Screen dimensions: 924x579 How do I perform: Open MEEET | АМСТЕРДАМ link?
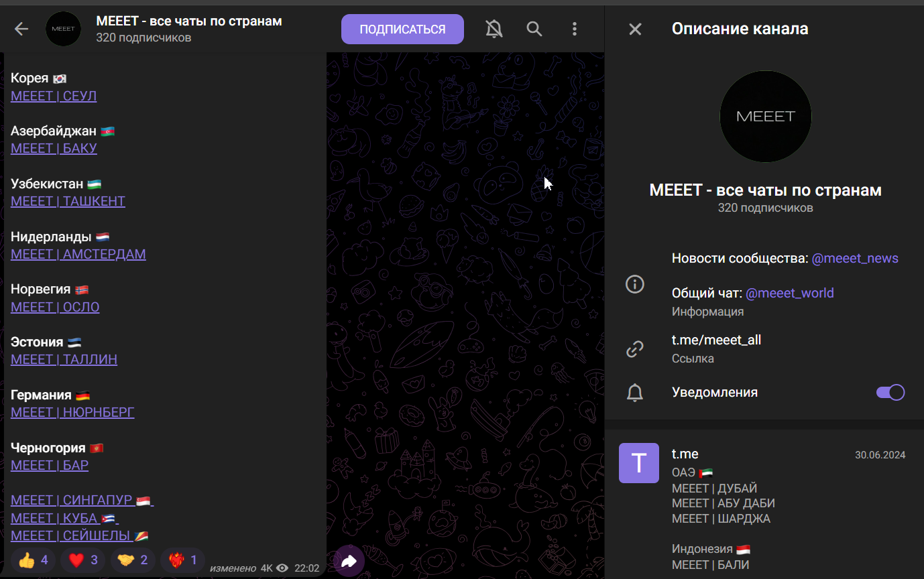78,254
